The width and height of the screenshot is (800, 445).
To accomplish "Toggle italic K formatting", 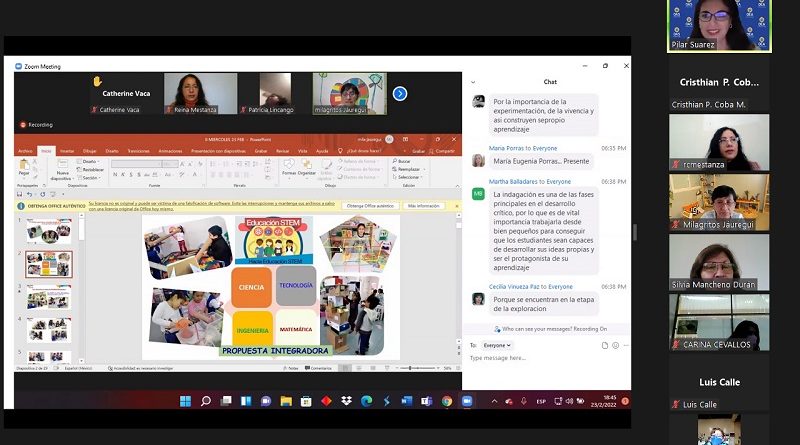I will (123, 175).
